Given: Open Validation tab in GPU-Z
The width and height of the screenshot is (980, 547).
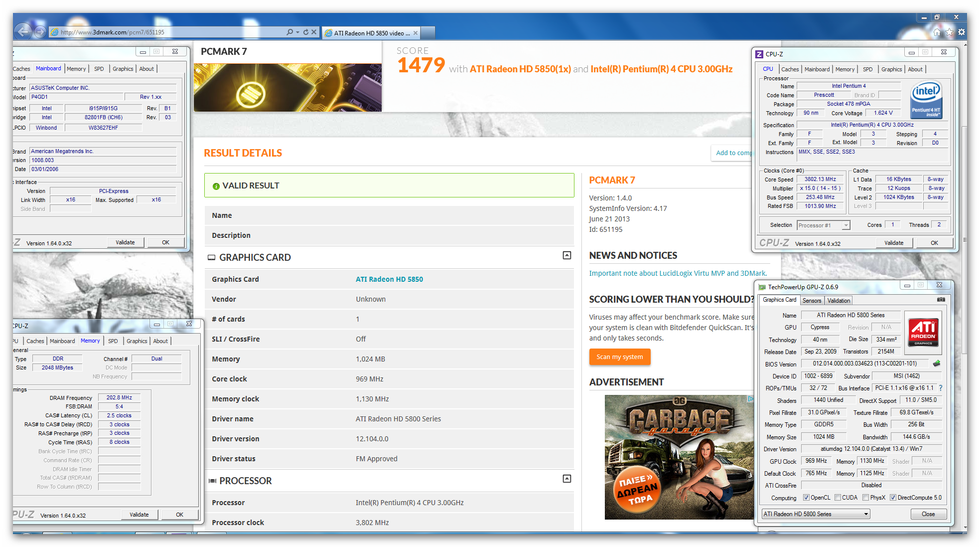Looking at the screenshot, I should coord(839,301).
